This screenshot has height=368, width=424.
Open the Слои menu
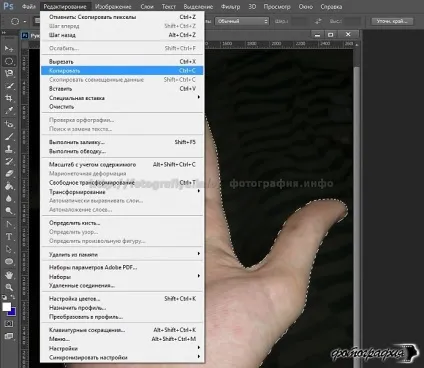(x=147, y=7)
